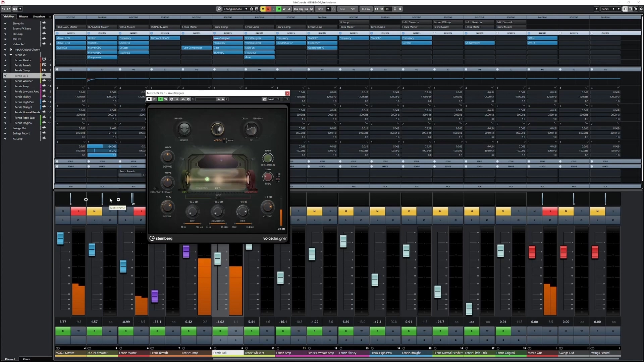Screen dimensions: 644x362
Task: Open the Racks dropdown menu
Action: tap(607, 9)
